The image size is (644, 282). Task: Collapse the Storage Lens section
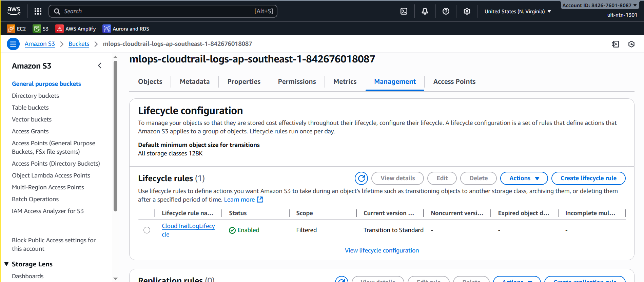tap(6, 264)
